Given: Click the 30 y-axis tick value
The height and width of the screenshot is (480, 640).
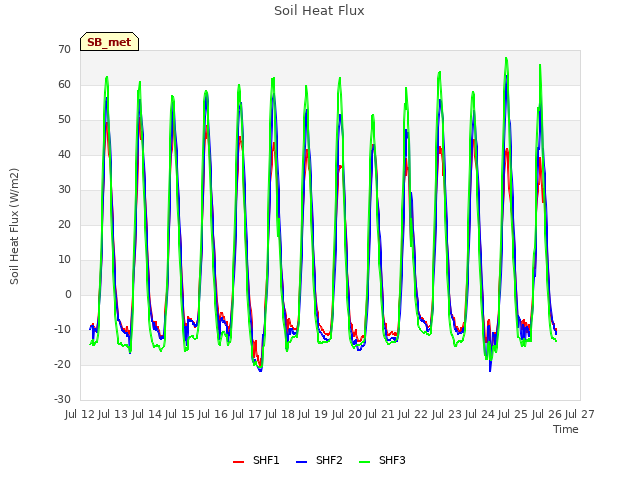Looking at the screenshot, I should click(x=64, y=189).
